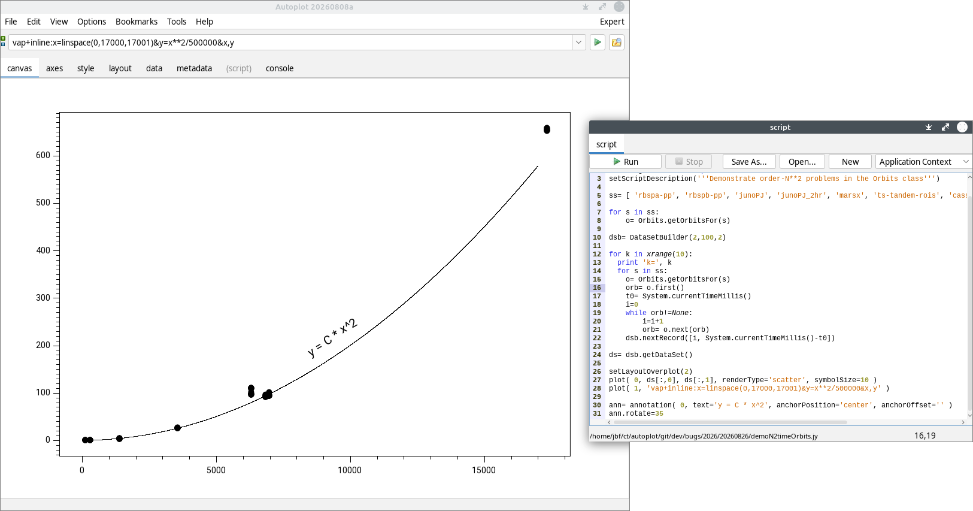Maximize the Autoplot window with its arrow icon
Screen dimensions: 973x511
tap(602, 7)
